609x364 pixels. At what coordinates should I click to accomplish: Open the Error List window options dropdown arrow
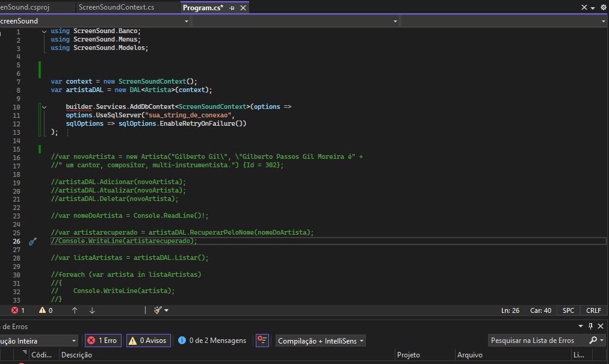pos(580,326)
